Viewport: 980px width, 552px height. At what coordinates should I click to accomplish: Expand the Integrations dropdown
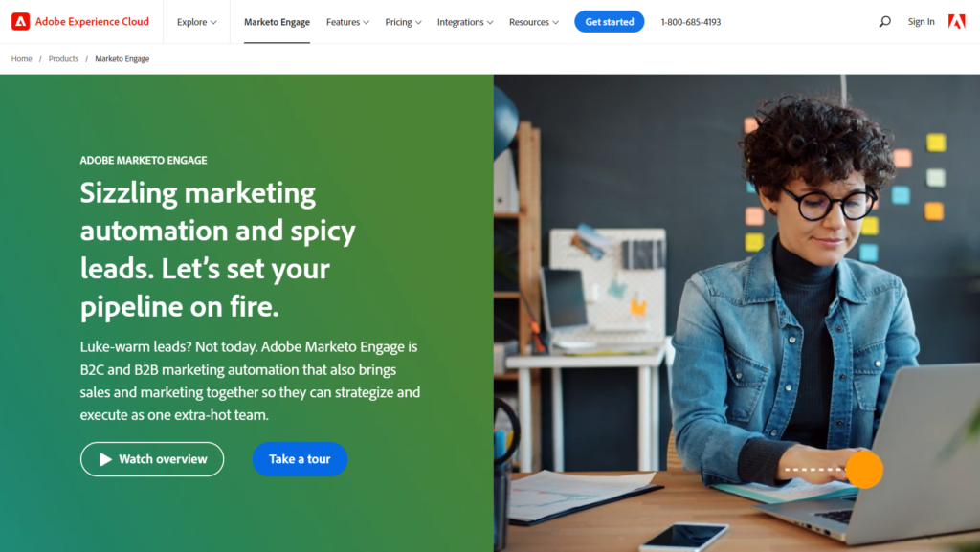point(465,22)
